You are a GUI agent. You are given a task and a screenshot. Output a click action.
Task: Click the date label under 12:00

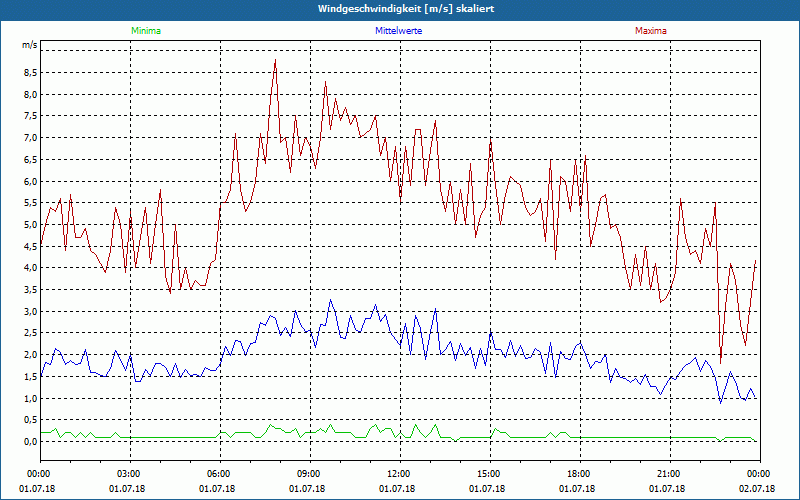tap(396, 489)
